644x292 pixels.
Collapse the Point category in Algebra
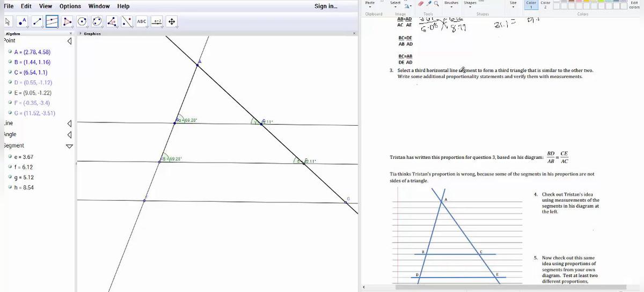[69, 41]
